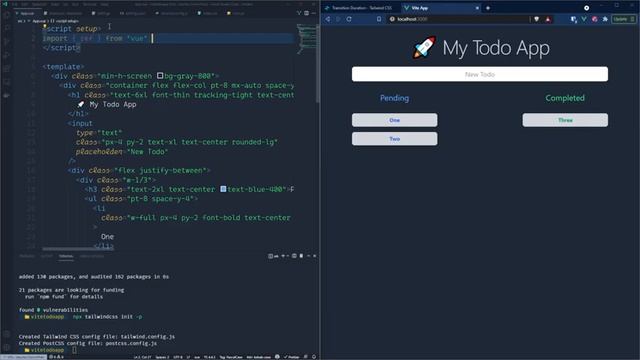Click the Two todo item
The image size is (640, 360).
point(394,139)
